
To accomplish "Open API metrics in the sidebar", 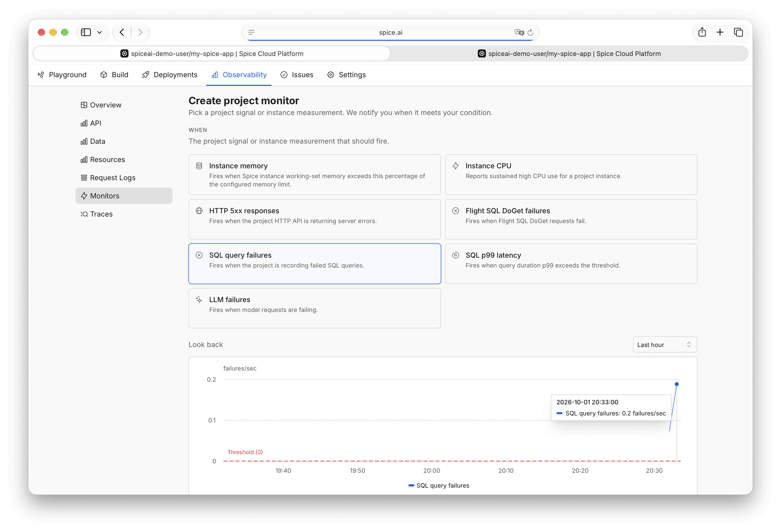I will click(x=124, y=123).
